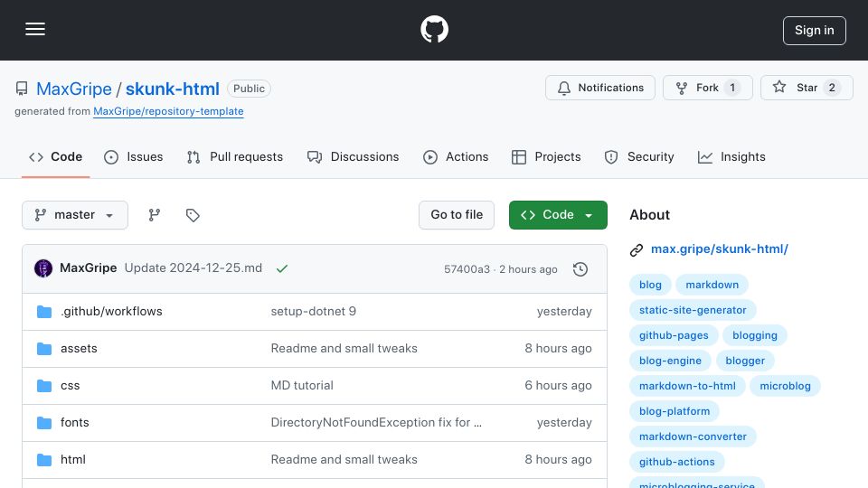The width and height of the screenshot is (868, 488).
Task: Open the 'Update 2024-12-25.md' commit message
Action: click(193, 268)
